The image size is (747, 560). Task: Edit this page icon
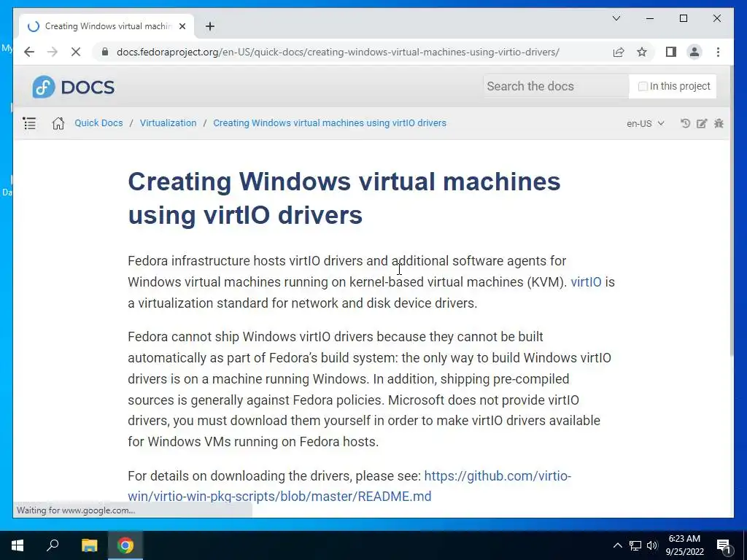(702, 123)
